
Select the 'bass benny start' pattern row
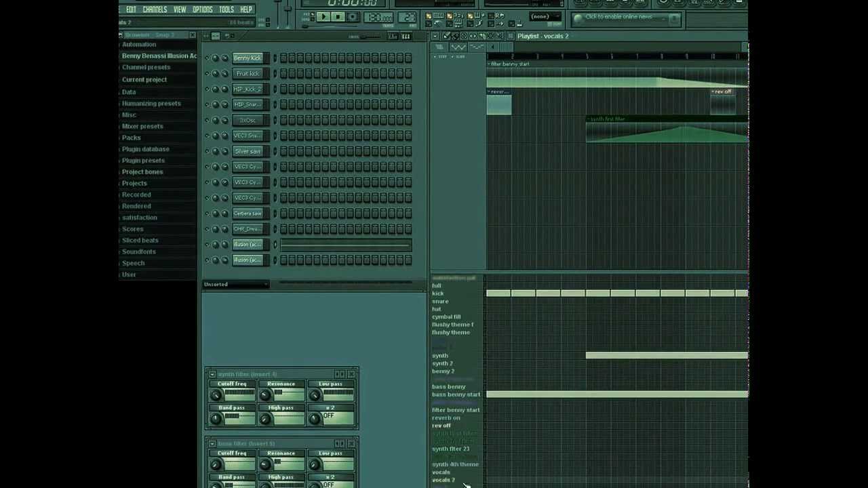[456, 394]
